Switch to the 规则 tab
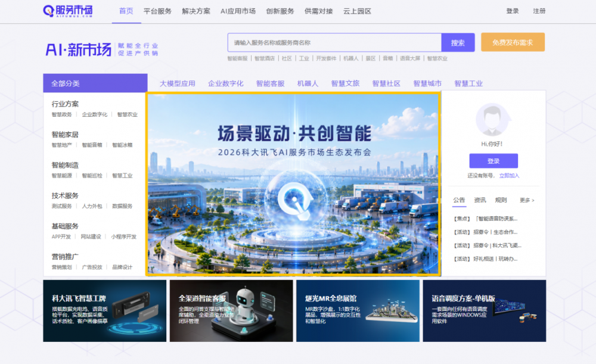The image size is (596, 364). click(501, 200)
